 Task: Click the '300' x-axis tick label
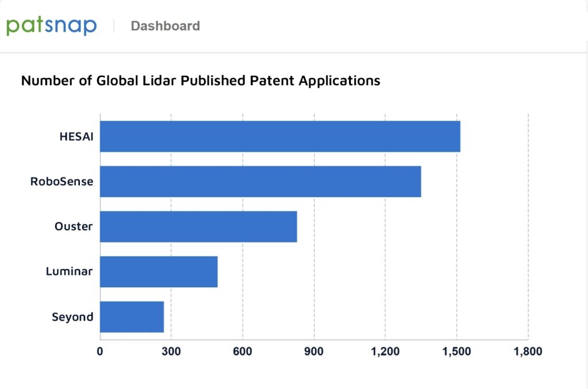tap(171, 352)
